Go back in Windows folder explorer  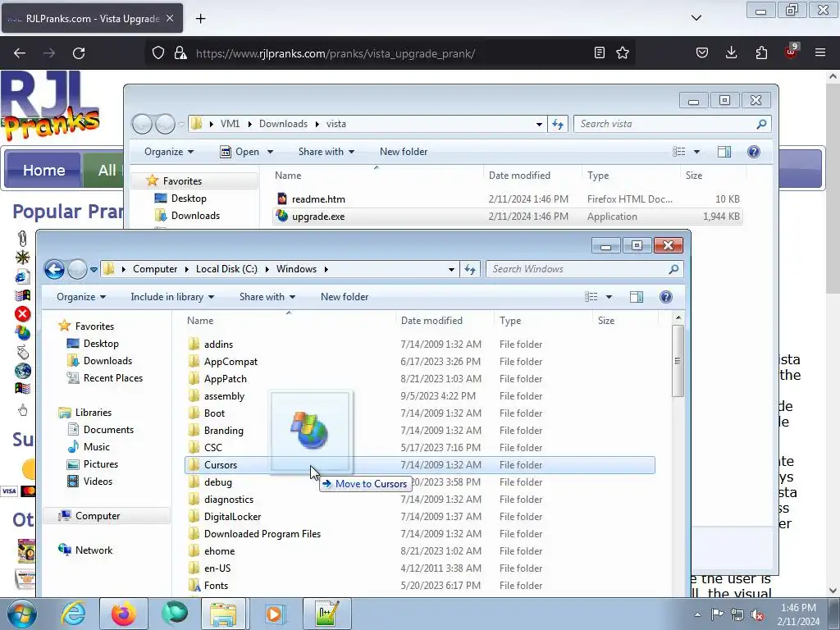pyautogui.click(x=55, y=269)
